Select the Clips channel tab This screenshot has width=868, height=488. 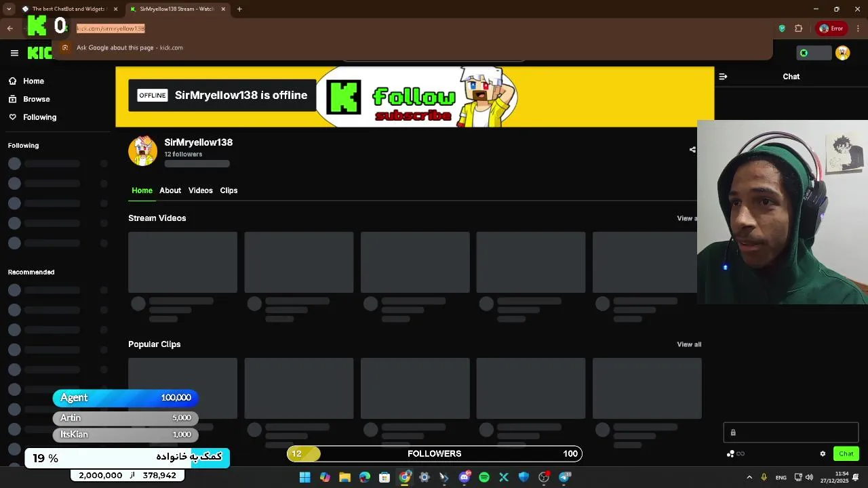coord(229,190)
